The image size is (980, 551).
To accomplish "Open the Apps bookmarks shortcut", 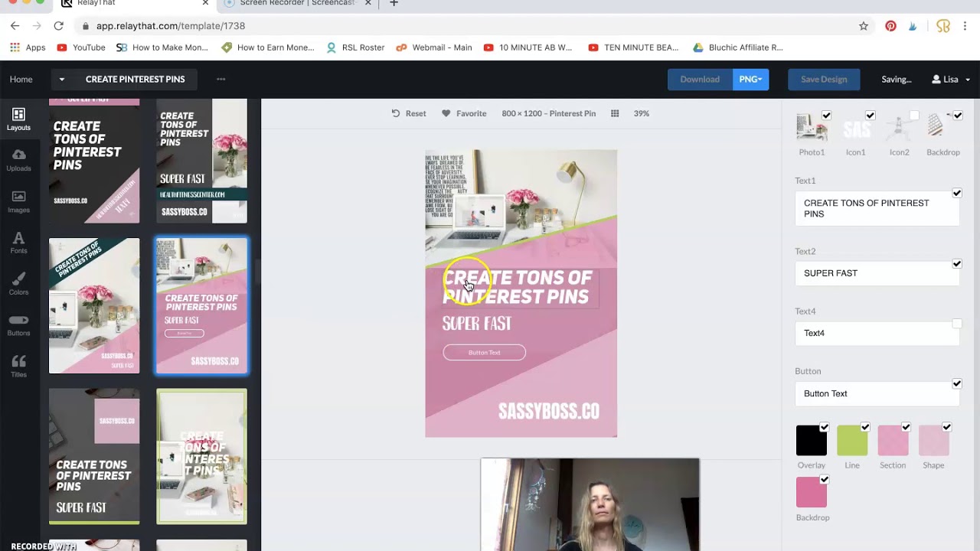I will click(28, 47).
